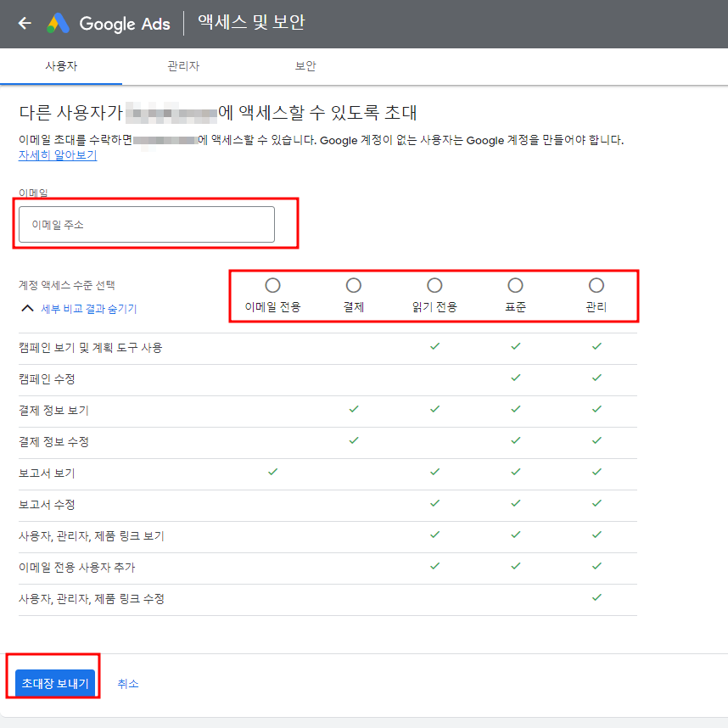Click the 취소 button

[128, 683]
